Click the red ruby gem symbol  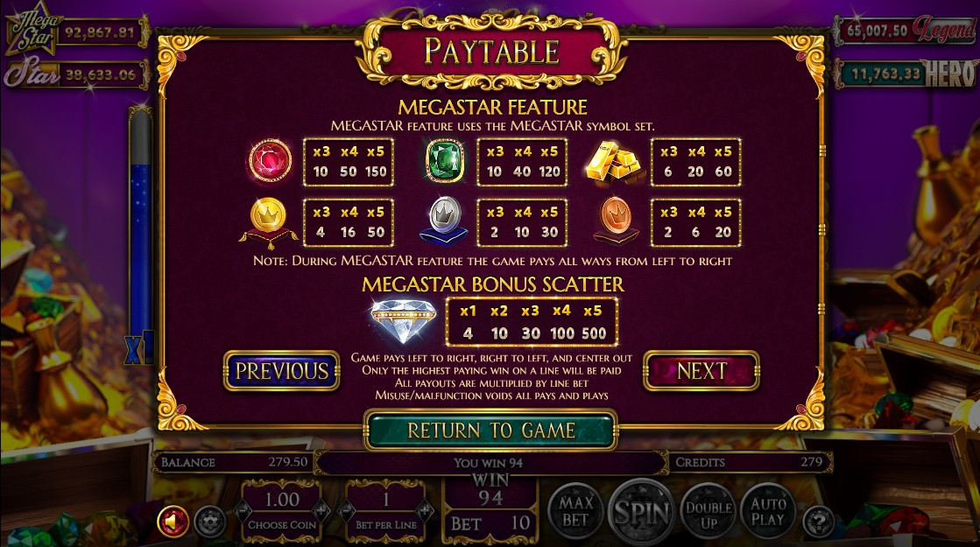(270, 161)
